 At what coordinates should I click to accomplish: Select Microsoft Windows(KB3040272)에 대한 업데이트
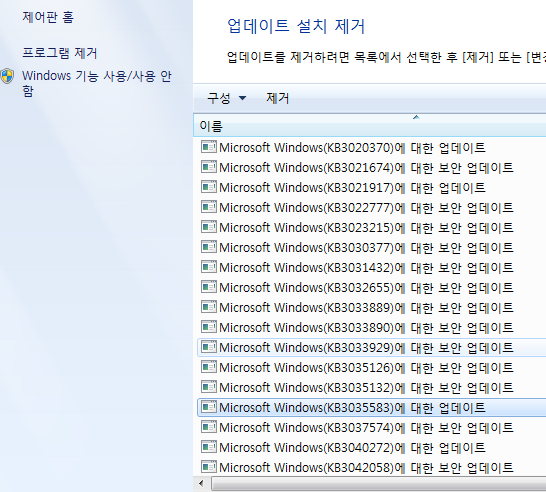coord(352,447)
